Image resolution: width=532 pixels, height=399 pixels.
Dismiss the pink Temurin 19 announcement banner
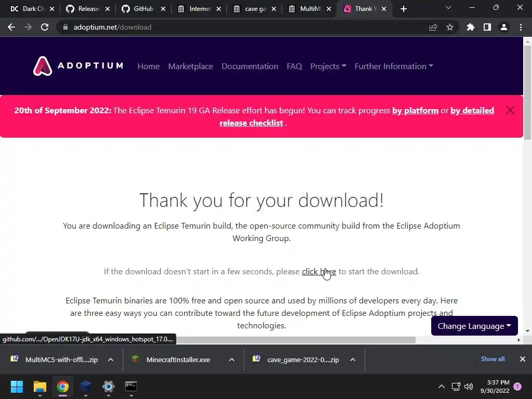pyautogui.click(x=510, y=110)
